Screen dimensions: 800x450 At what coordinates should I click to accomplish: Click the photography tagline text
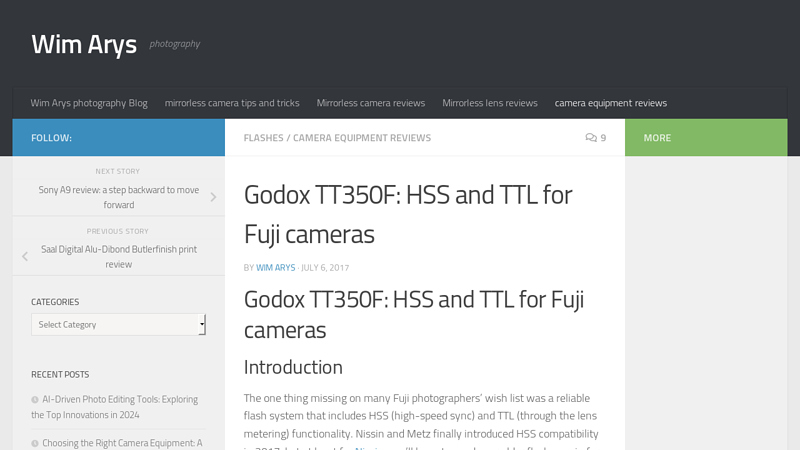[x=174, y=44]
